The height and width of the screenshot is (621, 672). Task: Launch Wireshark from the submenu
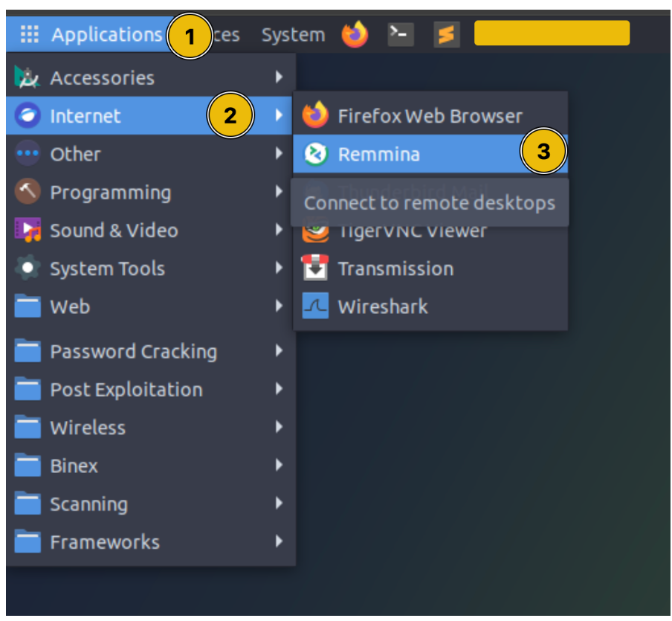pos(430,306)
